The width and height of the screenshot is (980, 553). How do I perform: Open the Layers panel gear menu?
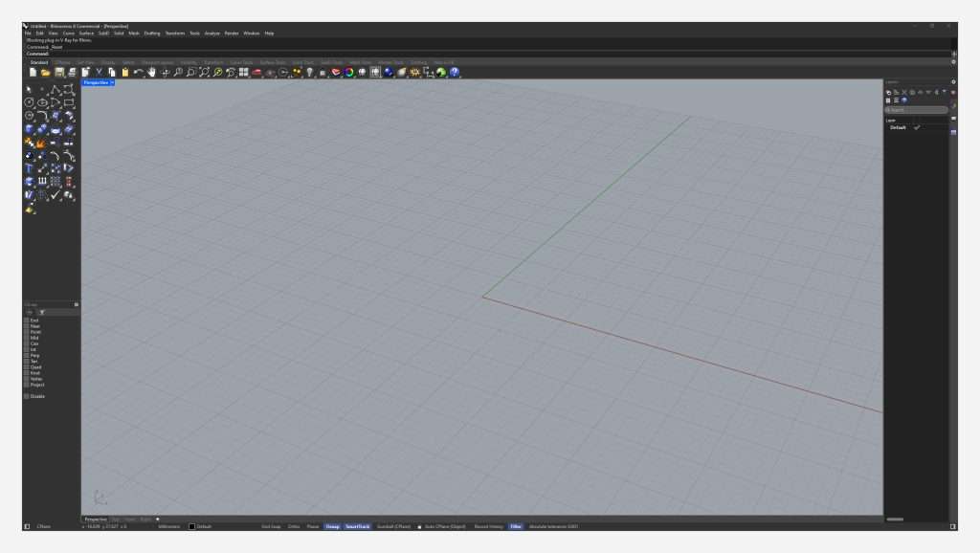953,82
